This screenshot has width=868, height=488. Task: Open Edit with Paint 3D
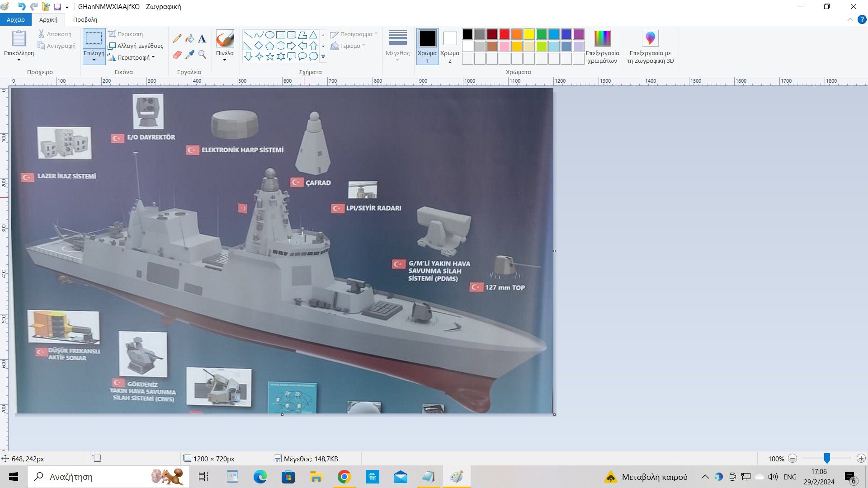coord(650,47)
